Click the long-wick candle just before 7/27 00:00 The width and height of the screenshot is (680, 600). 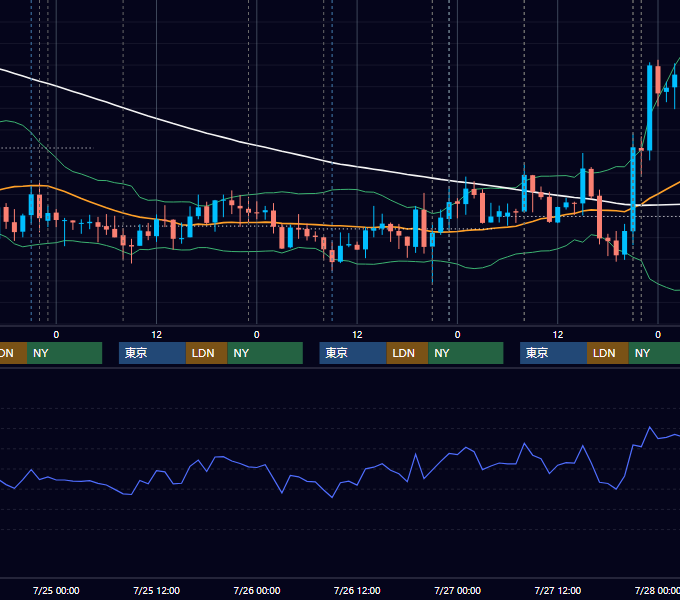[x=432, y=239]
